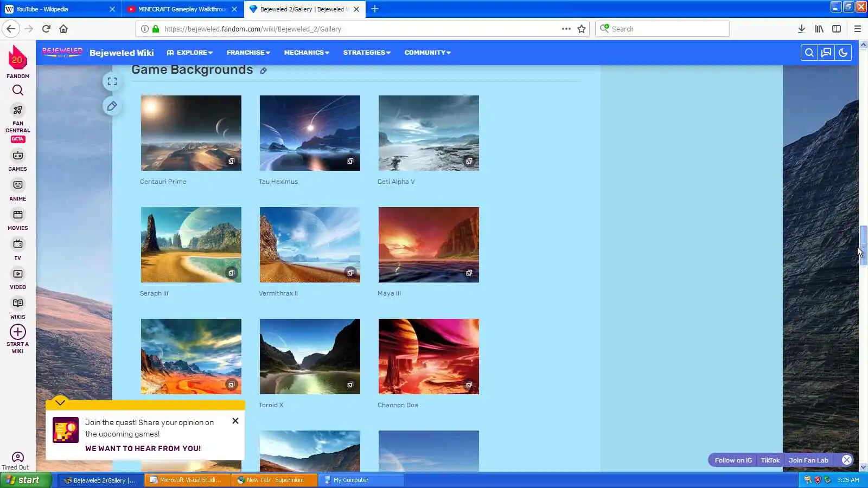
Task: Click the floating edit pencil button
Action: coord(112,106)
